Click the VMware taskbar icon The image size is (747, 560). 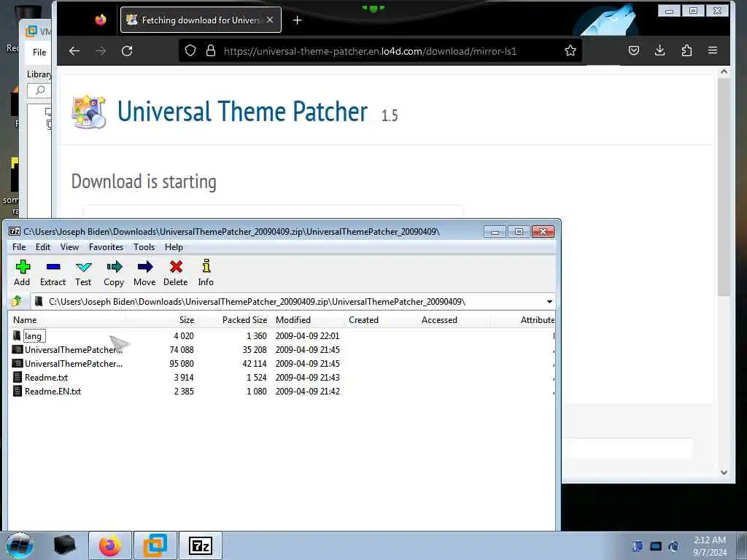(155, 545)
